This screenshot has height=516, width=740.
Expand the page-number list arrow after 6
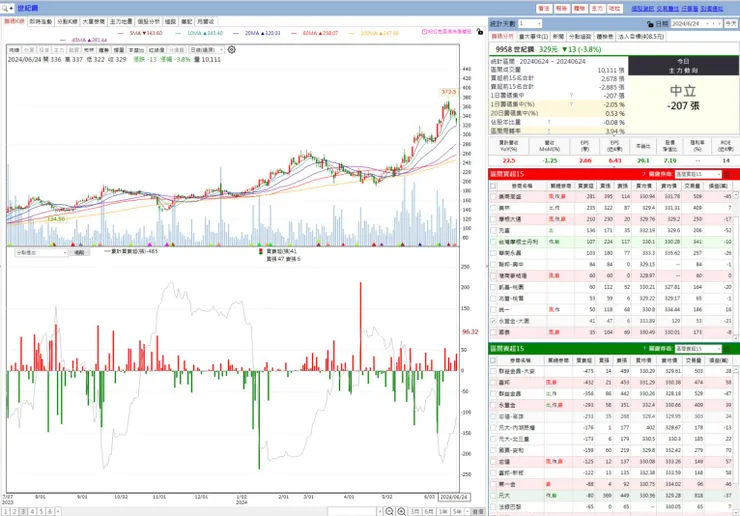[x=58, y=511]
